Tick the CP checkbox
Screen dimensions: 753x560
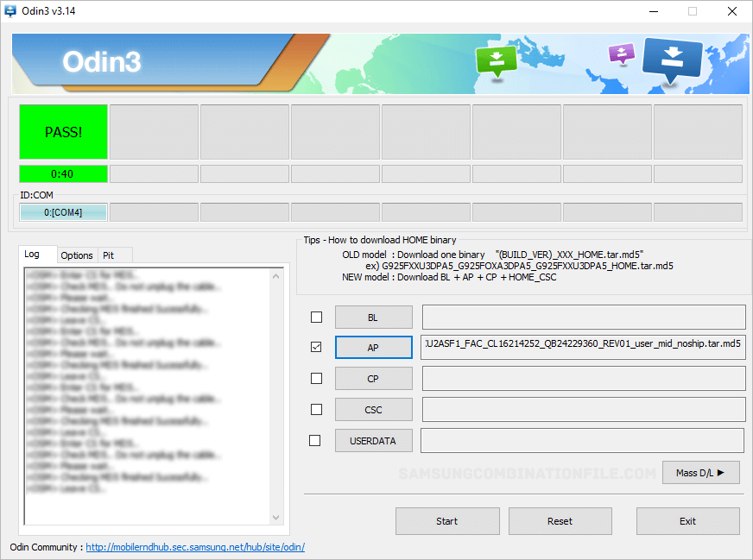[316, 379]
